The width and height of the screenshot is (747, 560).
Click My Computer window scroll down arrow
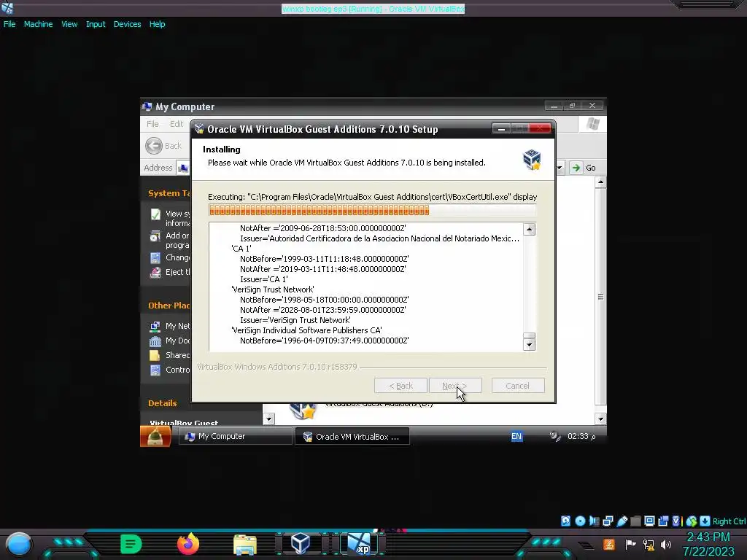coord(601,419)
